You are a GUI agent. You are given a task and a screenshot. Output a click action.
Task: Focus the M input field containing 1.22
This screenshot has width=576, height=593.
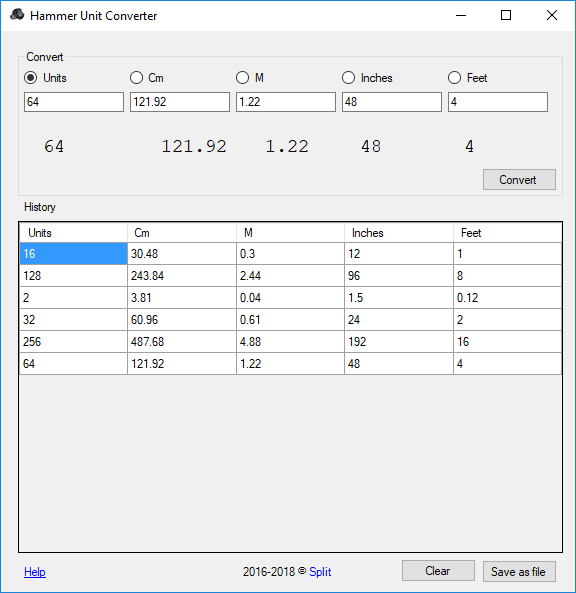(286, 102)
